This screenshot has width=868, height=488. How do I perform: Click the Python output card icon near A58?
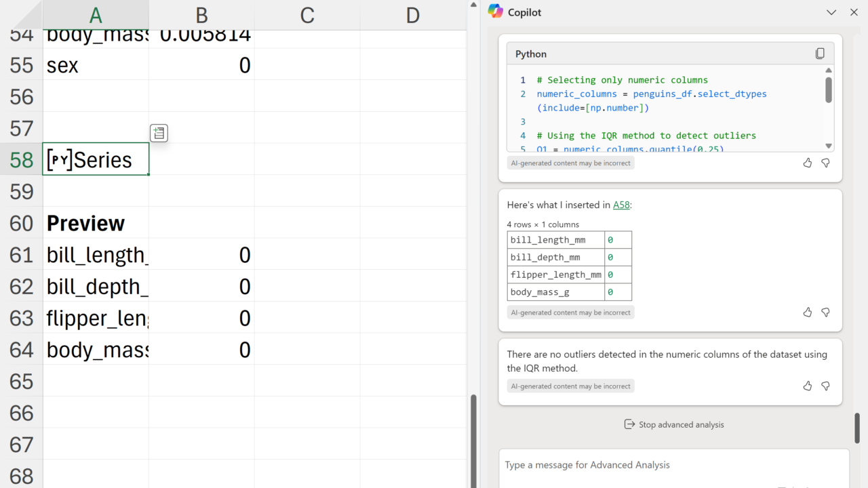click(159, 133)
